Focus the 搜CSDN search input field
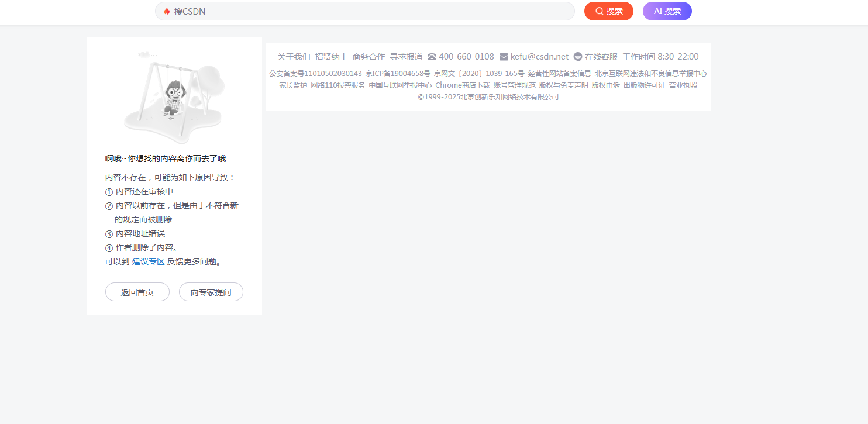 coord(365,11)
